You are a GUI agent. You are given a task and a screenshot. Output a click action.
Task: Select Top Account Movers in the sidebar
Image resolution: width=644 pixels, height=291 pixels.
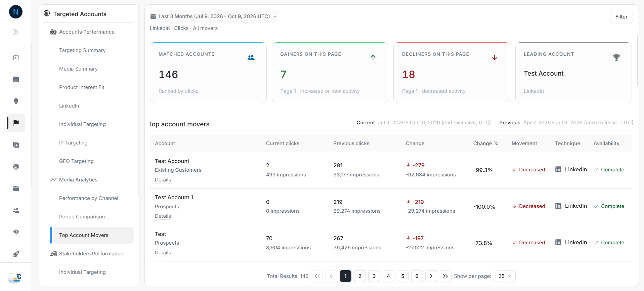(x=93, y=235)
